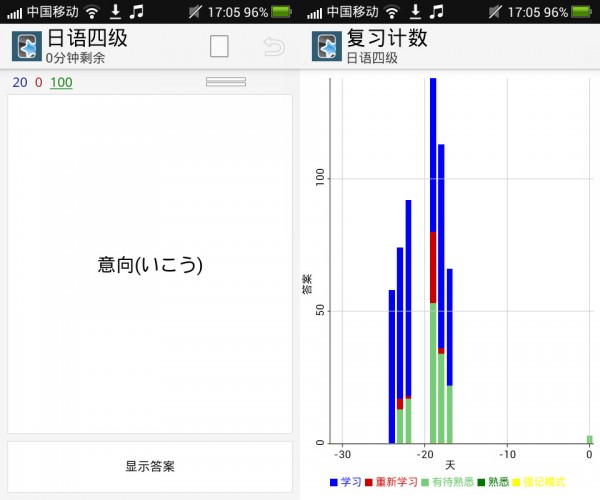Tap the 100 label on the chart y-axis
Image resolution: width=600 pixels, height=500 pixels.
(x=320, y=177)
